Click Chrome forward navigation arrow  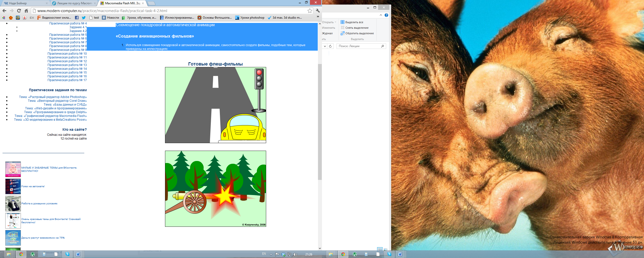pyautogui.click(x=12, y=11)
